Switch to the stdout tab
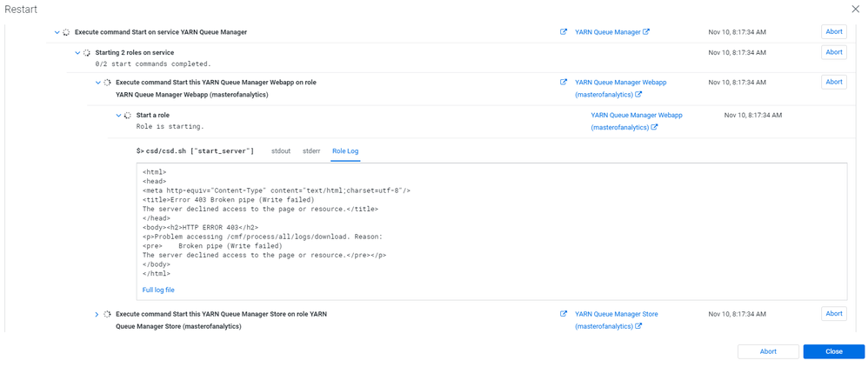This screenshot has width=868, height=367. coord(281,151)
